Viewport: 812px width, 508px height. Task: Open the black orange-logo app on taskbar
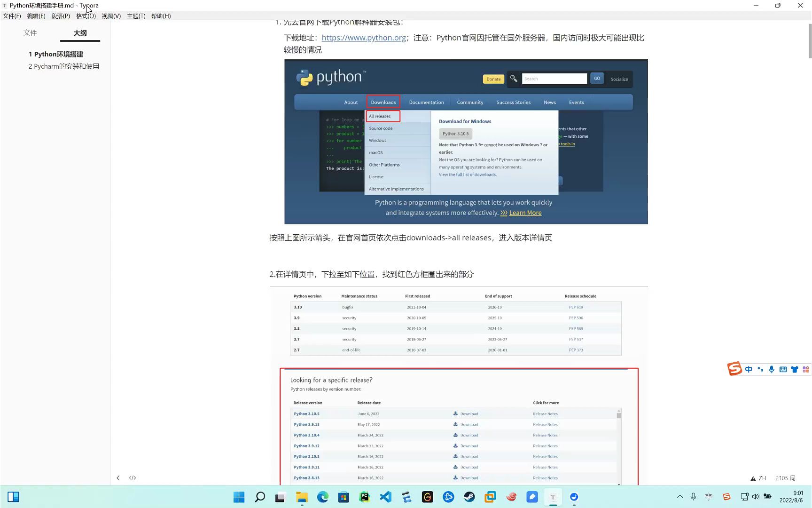pyautogui.click(x=428, y=497)
